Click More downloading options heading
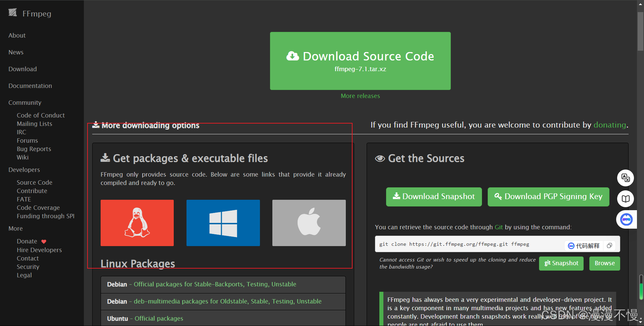 (x=150, y=126)
